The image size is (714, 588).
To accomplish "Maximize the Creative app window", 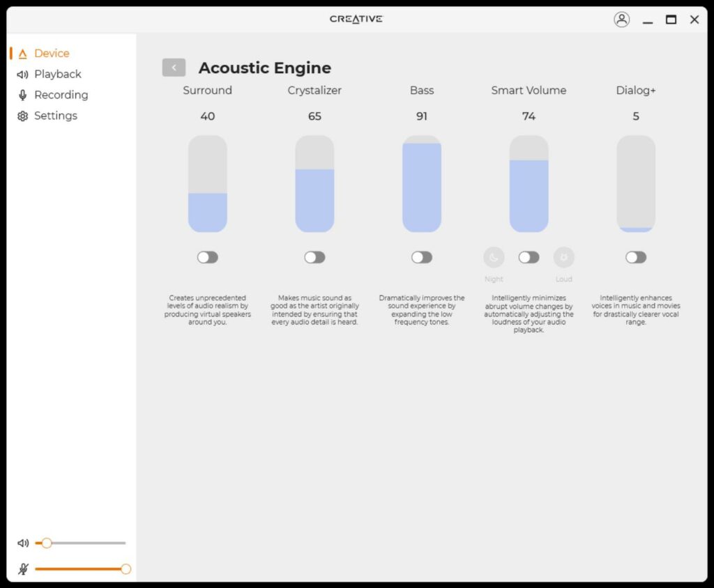I will [671, 20].
